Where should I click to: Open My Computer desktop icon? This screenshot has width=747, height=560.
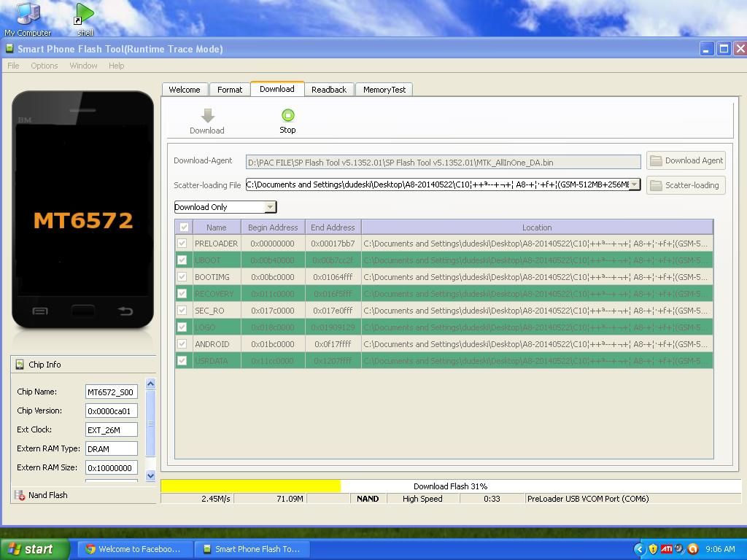(x=28, y=14)
